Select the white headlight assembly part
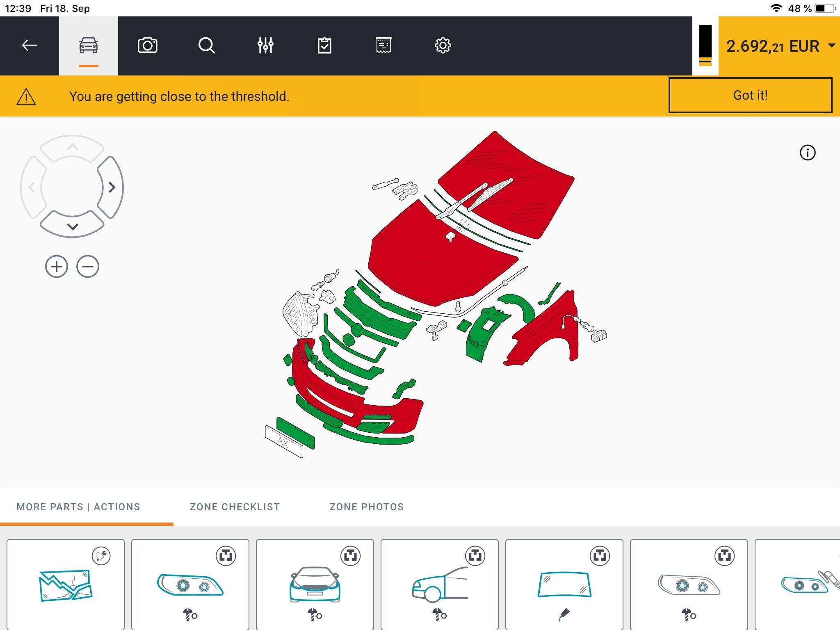Image resolution: width=840 pixels, height=630 pixels. 300,314
